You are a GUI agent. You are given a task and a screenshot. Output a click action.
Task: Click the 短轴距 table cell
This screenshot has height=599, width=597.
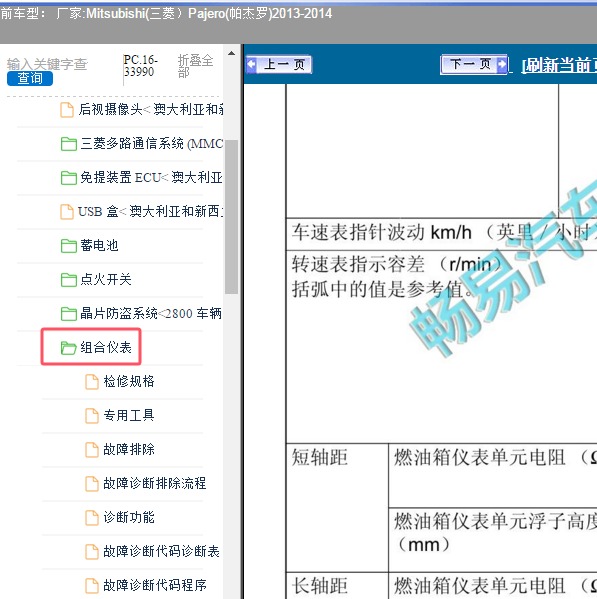[337, 508]
